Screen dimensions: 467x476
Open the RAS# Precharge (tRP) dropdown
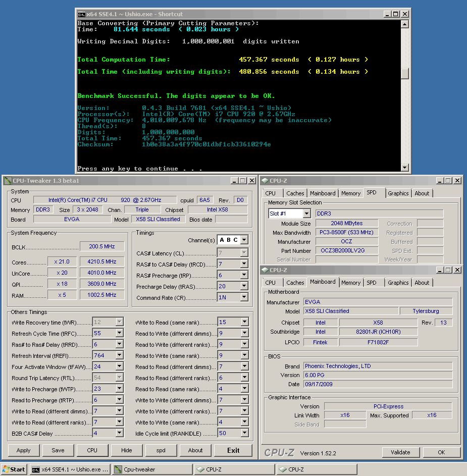[244, 276]
